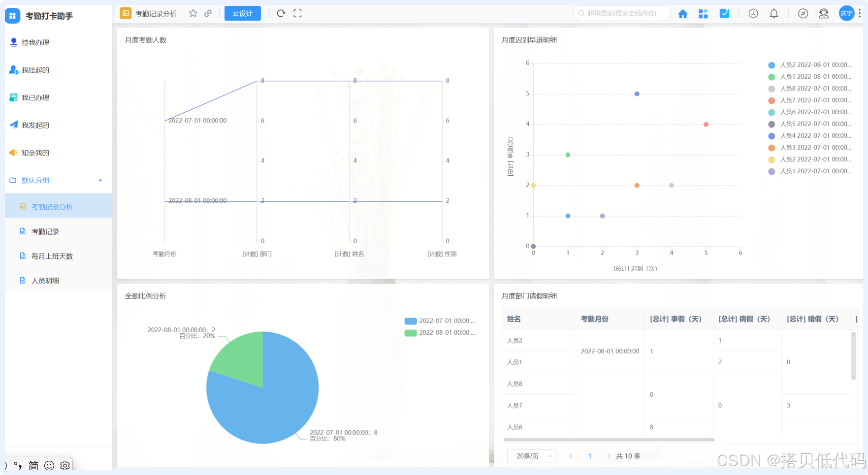Viewport: 868px width, 475px height.
Task: Select 考勤记录分析 tree item
Action: (59, 207)
